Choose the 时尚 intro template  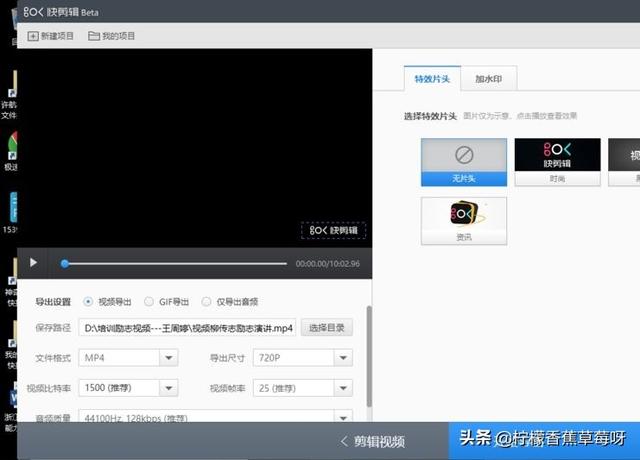click(x=557, y=161)
